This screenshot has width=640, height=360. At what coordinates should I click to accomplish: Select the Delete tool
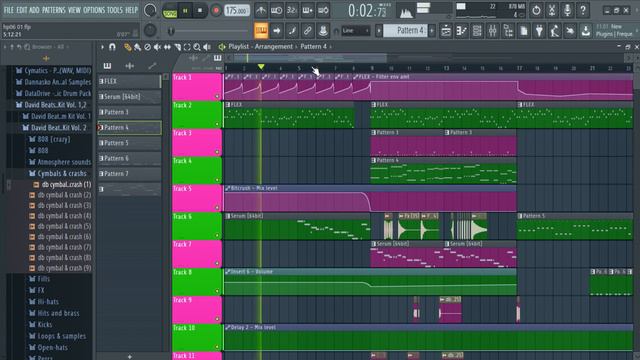[147, 47]
